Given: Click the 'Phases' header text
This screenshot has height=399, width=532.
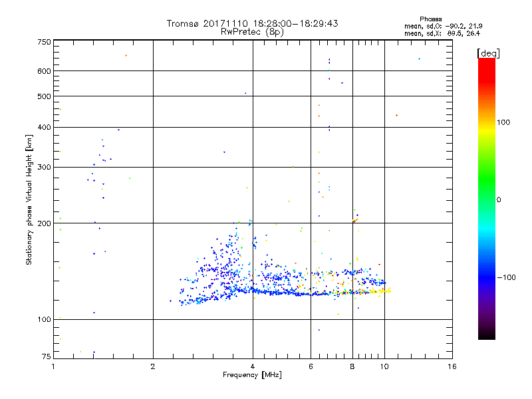Looking at the screenshot, I should (x=430, y=19).
